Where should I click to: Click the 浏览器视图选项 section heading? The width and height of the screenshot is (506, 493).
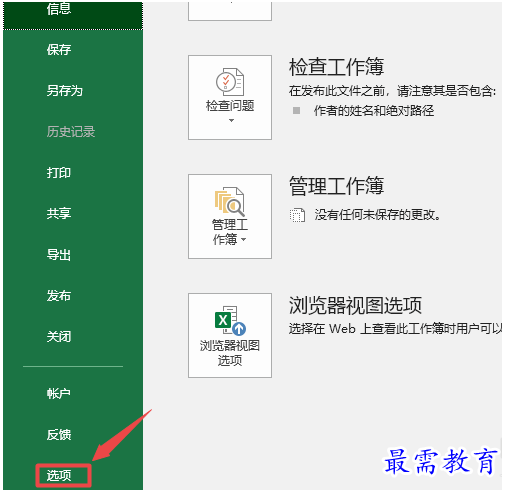tap(355, 305)
